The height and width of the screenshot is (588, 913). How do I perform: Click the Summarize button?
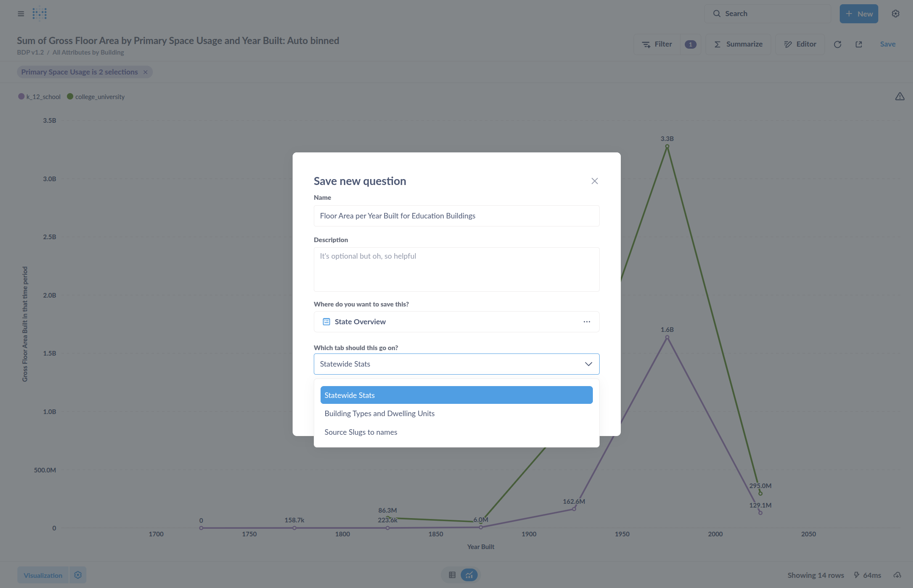click(x=738, y=44)
